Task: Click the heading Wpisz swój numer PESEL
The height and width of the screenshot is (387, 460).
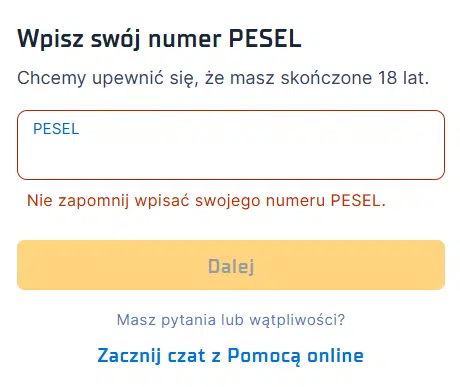Action: pyautogui.click(x=159, y=39)
